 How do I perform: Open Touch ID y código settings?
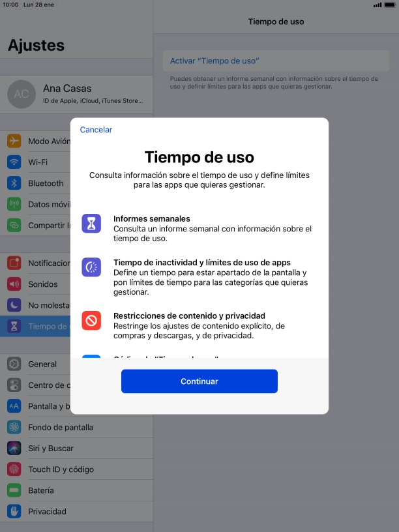pos(76,469)
